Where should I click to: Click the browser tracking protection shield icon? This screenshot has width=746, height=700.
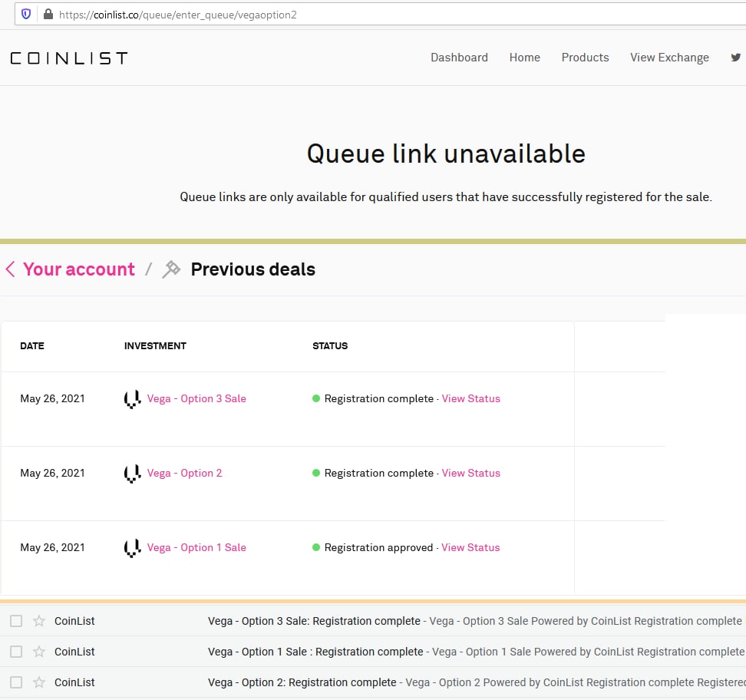[x=26, y=15]
